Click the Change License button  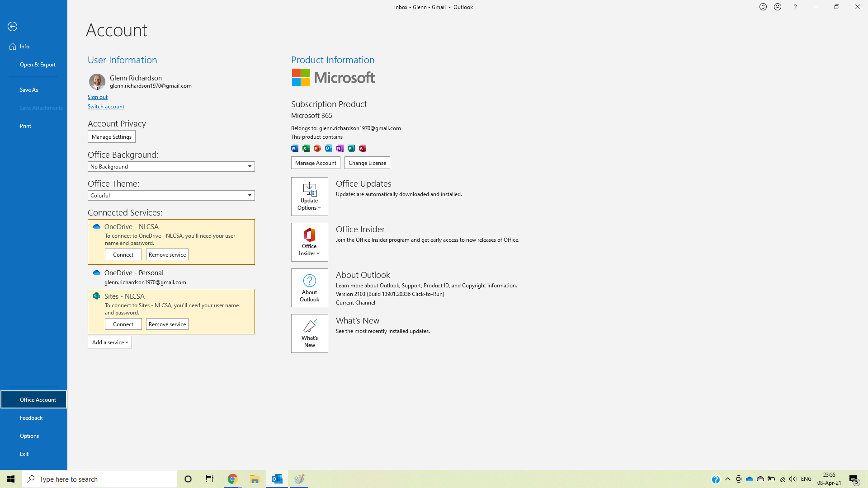[367, 163]
